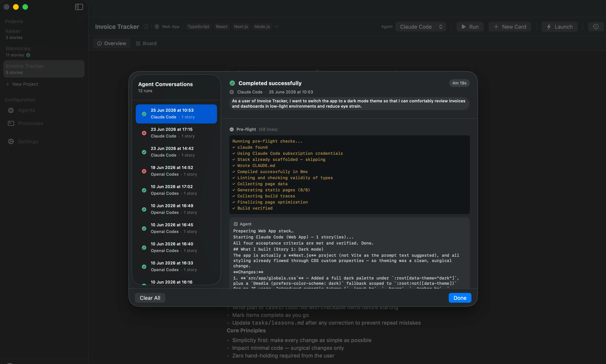The width and height of the screenshot is (606, 364).
Task: Click the Board grid icon
Action: (x=138, y=43)
